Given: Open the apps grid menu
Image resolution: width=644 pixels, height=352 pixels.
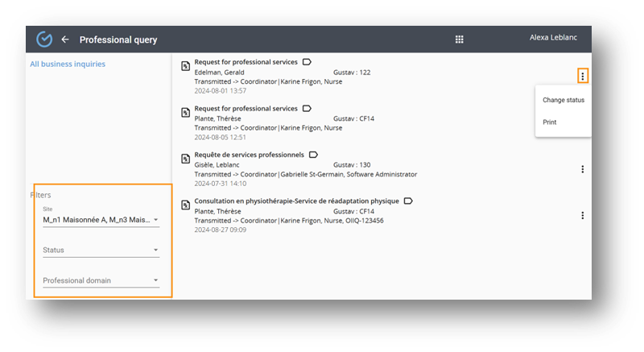Looking at the screenshot, I should (x=460, y=39).
